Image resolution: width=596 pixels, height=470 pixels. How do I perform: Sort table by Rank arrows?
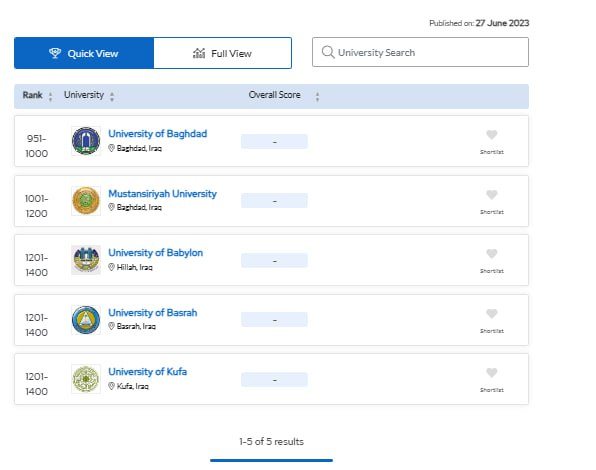(50, 97)
